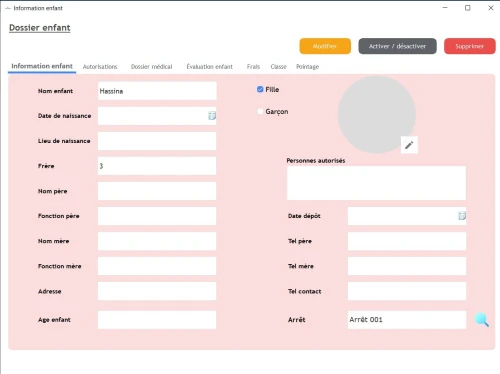
Task: Click the Tel mère input
Action: [x=407, y=266]
